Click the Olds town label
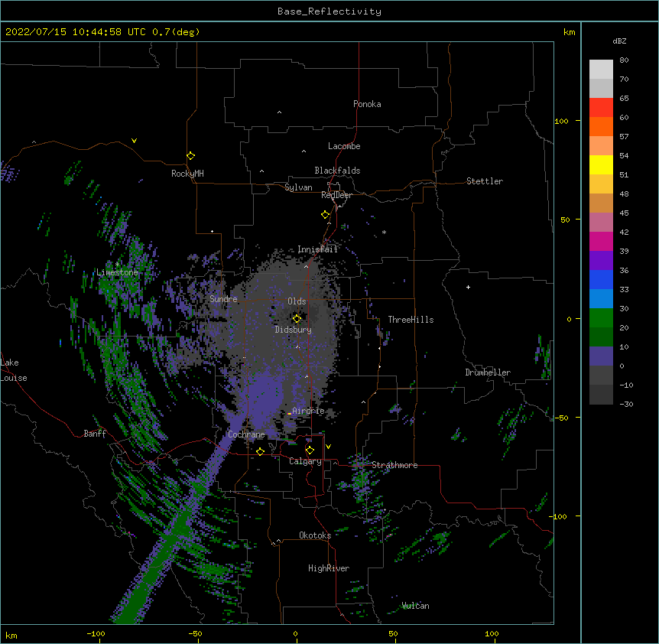 pyautogui.click(x=297, y=301)
